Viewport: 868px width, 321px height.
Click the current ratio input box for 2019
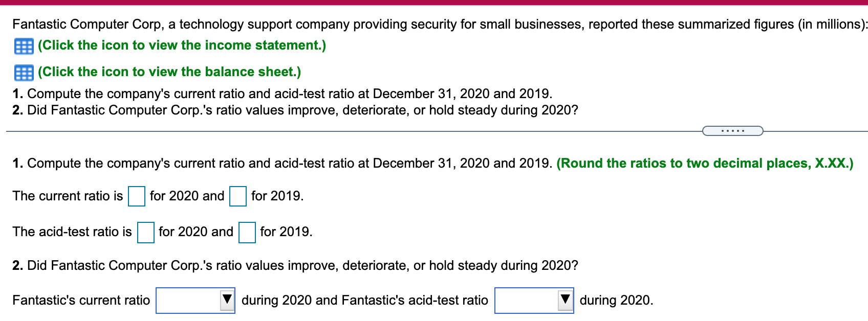click(x=237, y=196)
